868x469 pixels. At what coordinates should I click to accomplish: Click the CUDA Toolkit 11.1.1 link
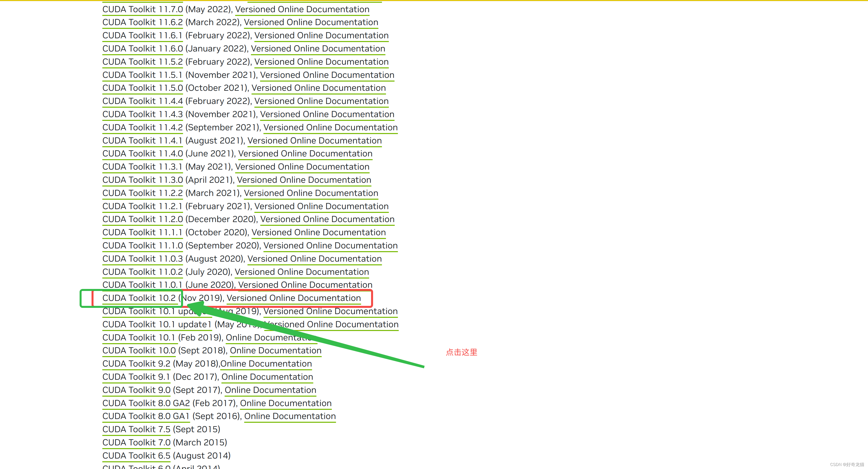point(143,233)
